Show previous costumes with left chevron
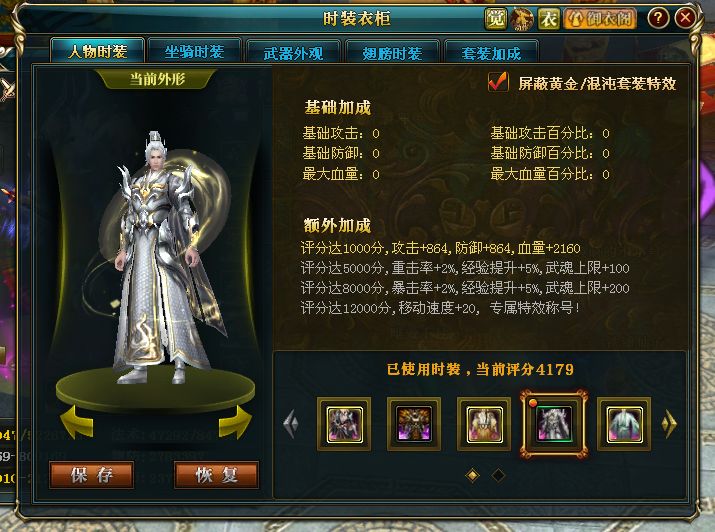The image size is (715, 532). point(291,424)
